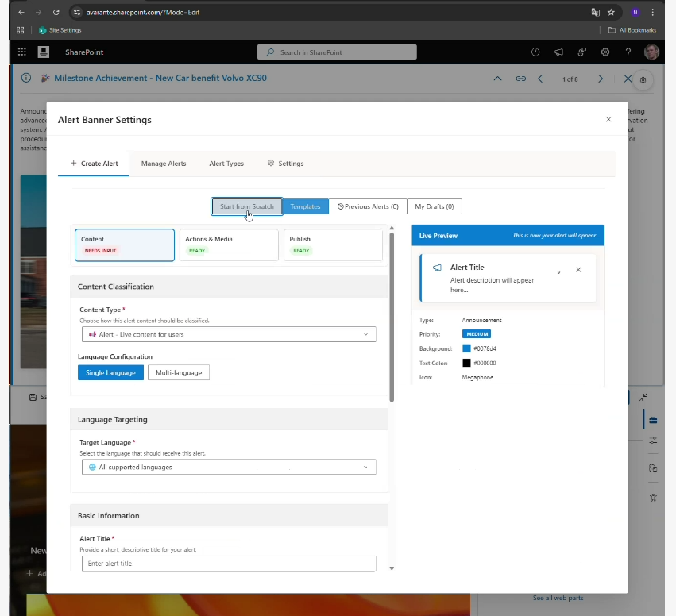Open the help question mark icon
The image size is (676, 616).
628,52
